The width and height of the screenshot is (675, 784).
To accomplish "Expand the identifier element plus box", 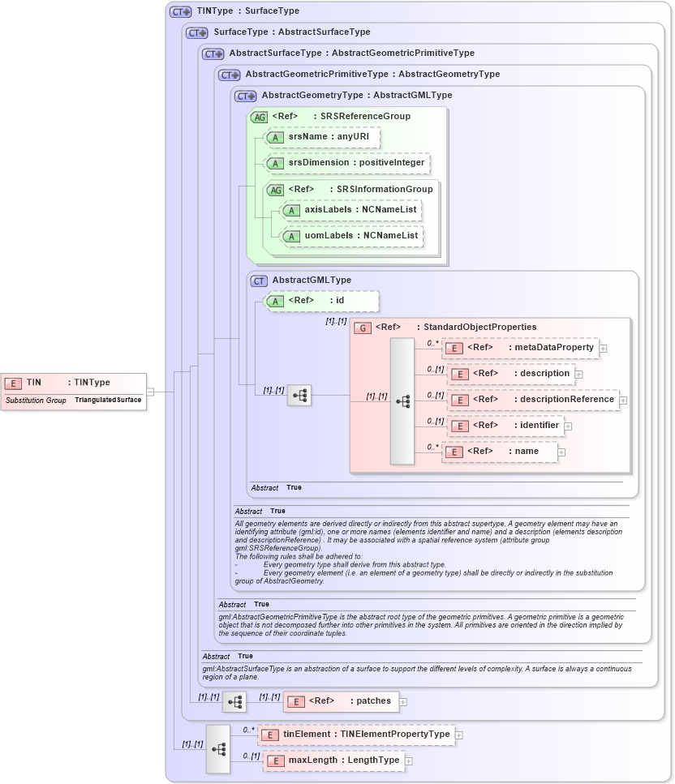I will coord(569,426).
